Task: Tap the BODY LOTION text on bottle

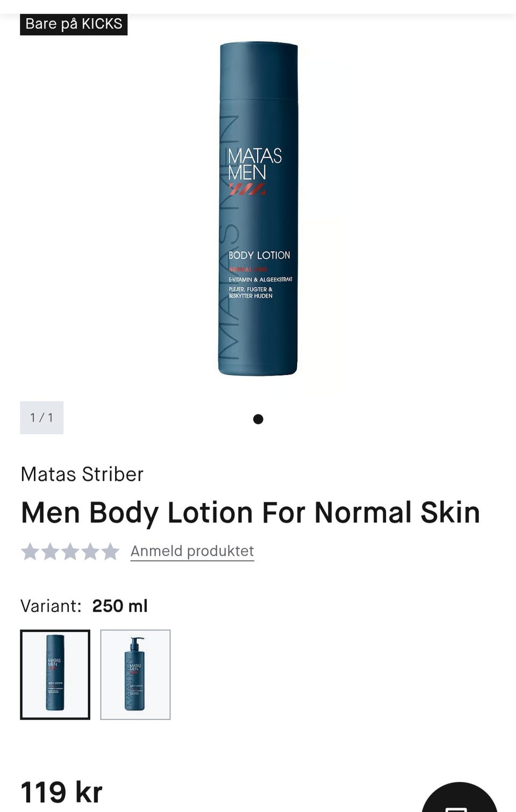Action: 259,255
